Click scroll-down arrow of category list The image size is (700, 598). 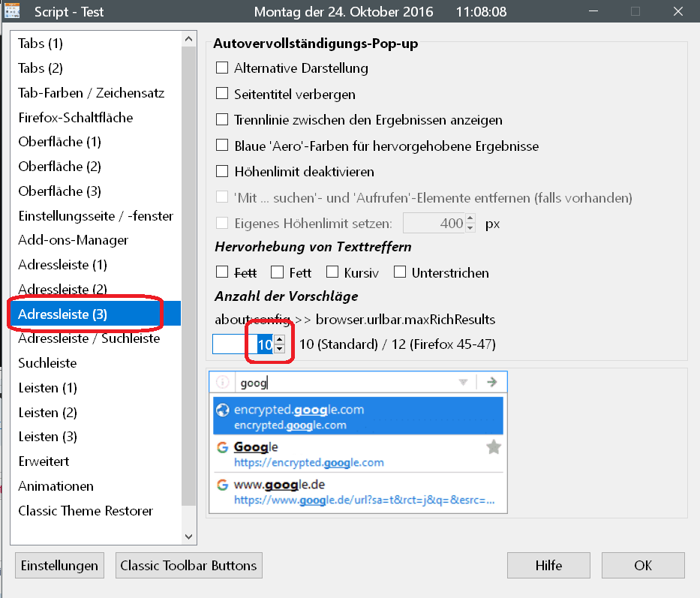point(189,536)
